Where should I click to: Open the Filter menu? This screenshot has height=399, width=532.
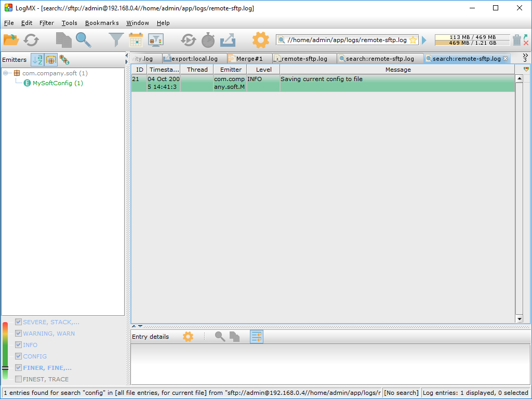tap(46, 23)
